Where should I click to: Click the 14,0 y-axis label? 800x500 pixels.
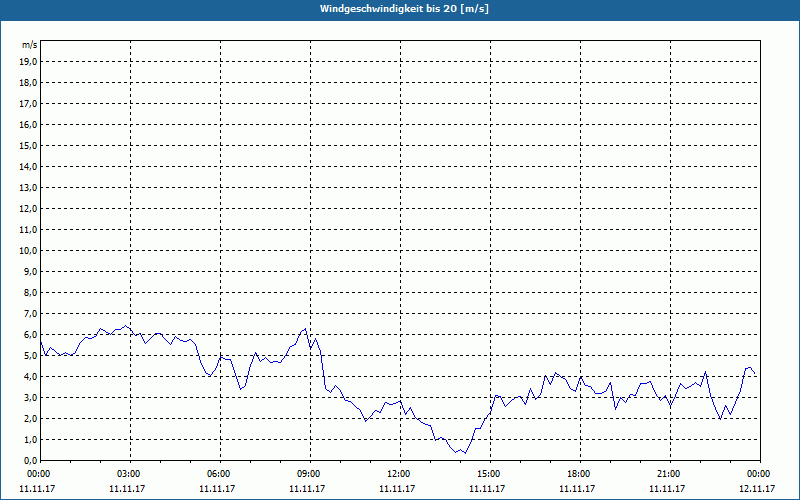28,166
